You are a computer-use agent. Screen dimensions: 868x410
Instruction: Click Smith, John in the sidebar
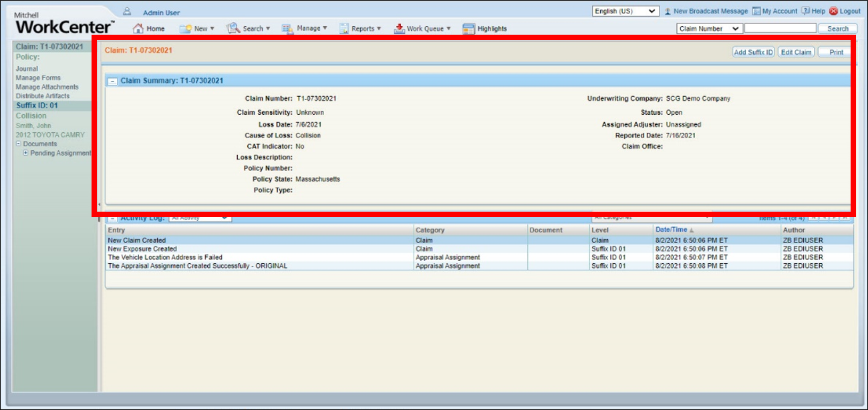[x=33, y=126]
